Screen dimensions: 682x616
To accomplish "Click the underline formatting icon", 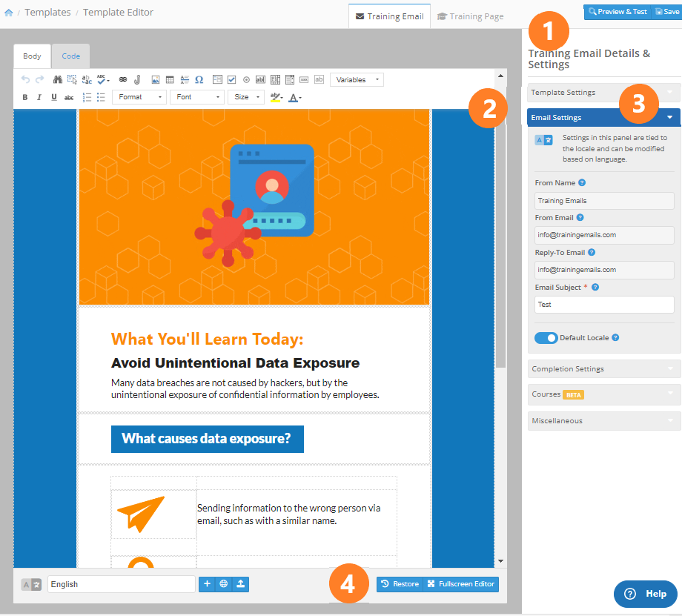I will pyautogui.click(x=54, y=97).
